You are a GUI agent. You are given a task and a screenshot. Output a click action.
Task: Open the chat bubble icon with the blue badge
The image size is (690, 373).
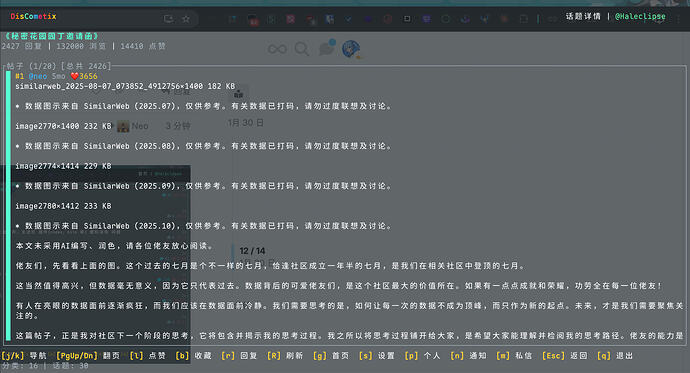[x=327, y=48]
